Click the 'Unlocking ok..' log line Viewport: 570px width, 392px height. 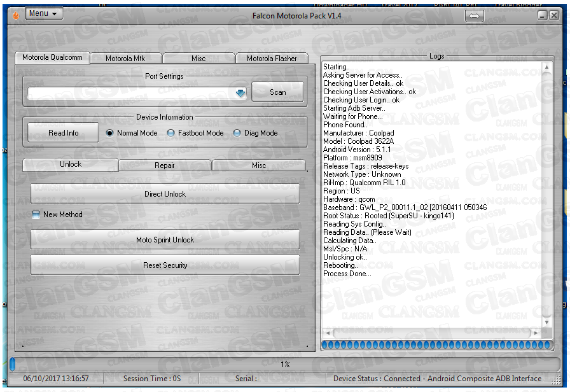click(345, 257)
